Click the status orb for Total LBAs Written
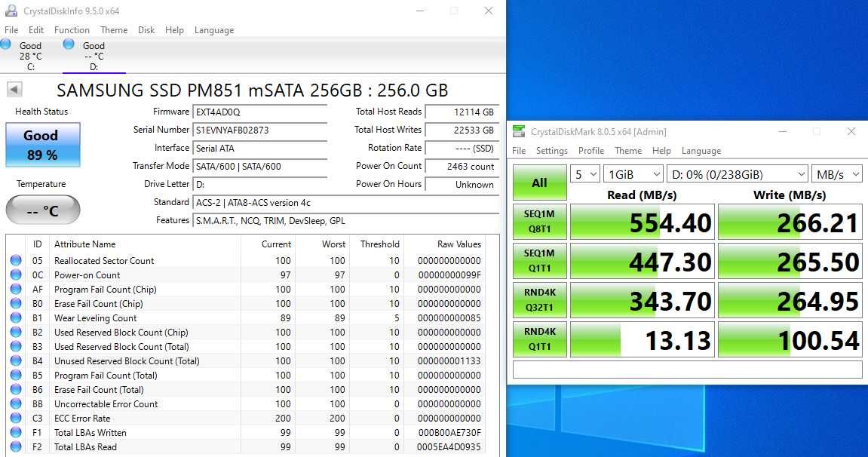868x457 pixels. 16,432
